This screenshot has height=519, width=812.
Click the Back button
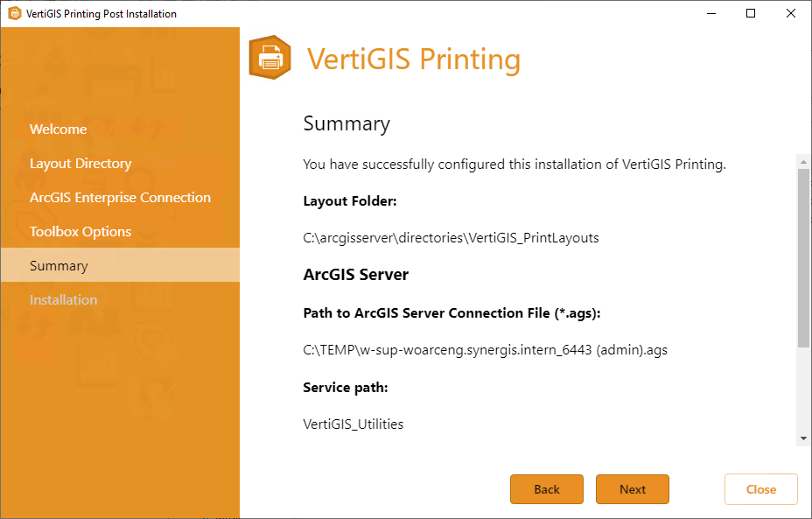(x=546, y=489)
